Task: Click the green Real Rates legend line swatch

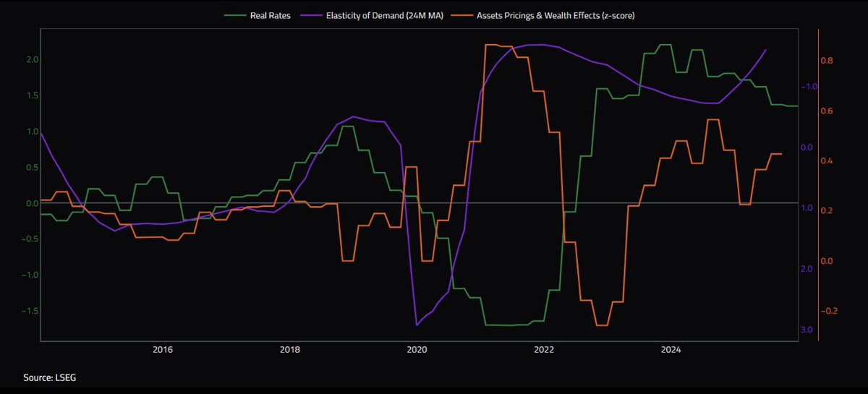Action: [234, 15]
